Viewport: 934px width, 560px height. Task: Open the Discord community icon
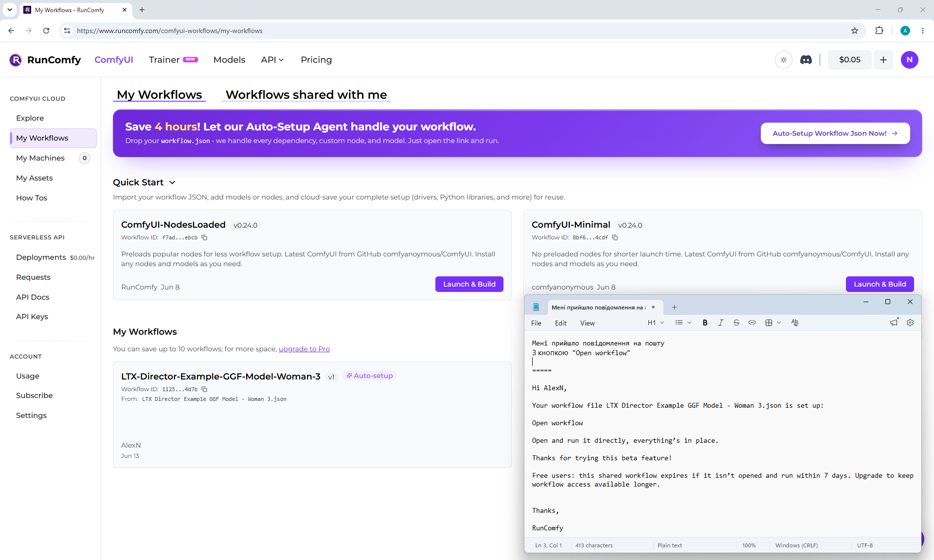click(806, 60)
